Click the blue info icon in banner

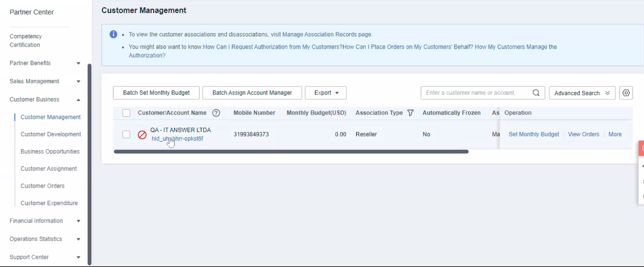click(113, 34)
